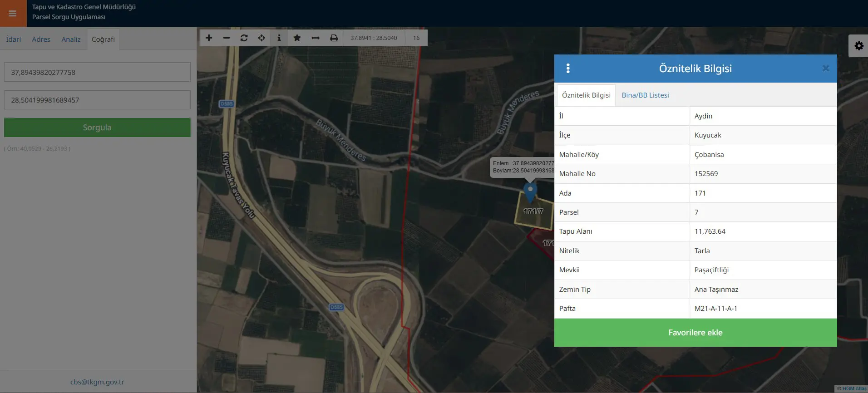Select the Zemin Tip value Ana Taşınmaz

pos(763,290)
